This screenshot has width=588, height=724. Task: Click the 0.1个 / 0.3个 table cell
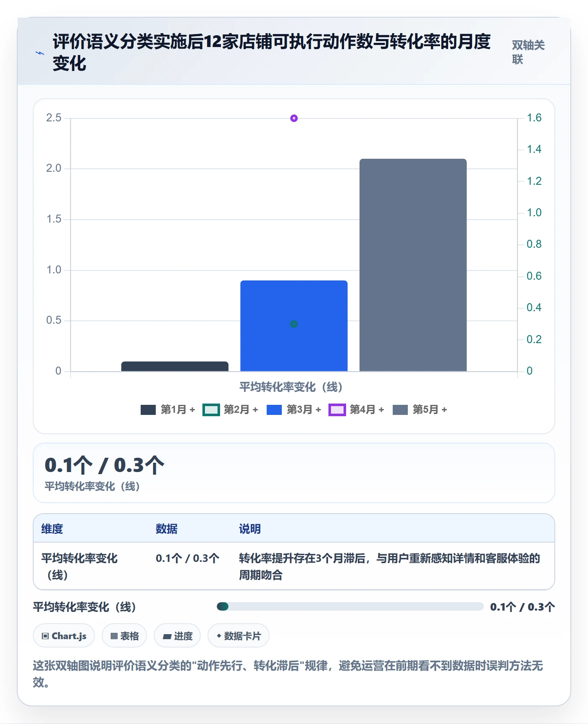[x=187, y=558]
